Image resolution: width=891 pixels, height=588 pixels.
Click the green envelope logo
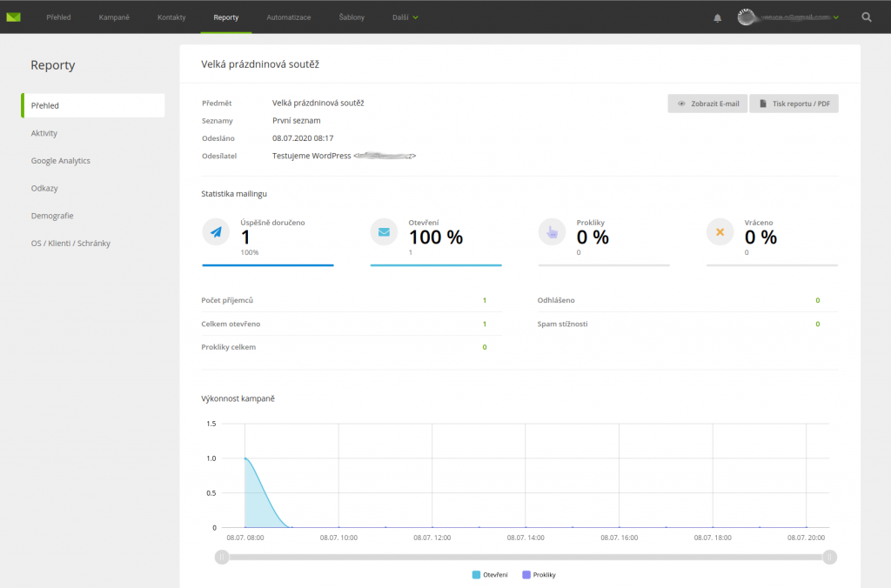13,17
